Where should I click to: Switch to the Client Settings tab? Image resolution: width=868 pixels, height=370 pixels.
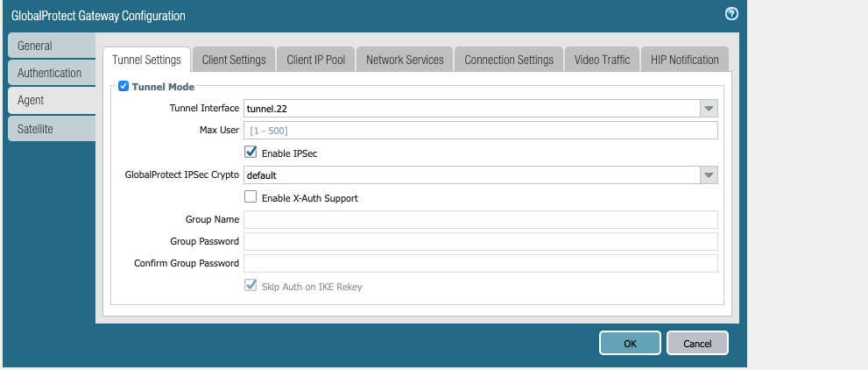[x=234, y=60]
